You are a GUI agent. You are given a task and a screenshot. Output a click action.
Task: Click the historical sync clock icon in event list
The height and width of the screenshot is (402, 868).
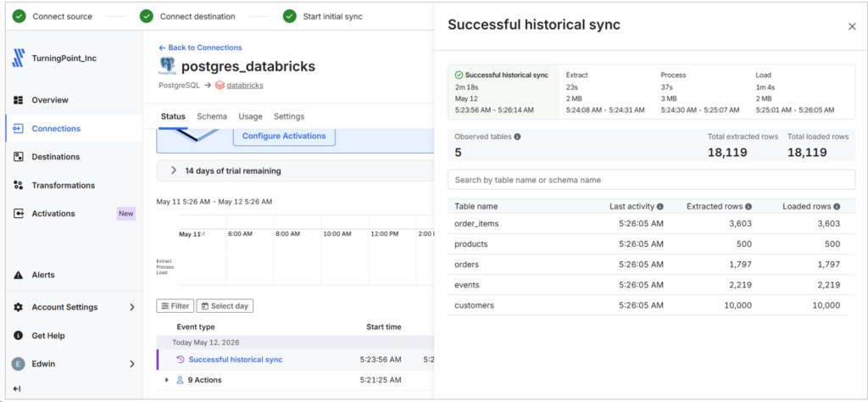pos(180,360)
